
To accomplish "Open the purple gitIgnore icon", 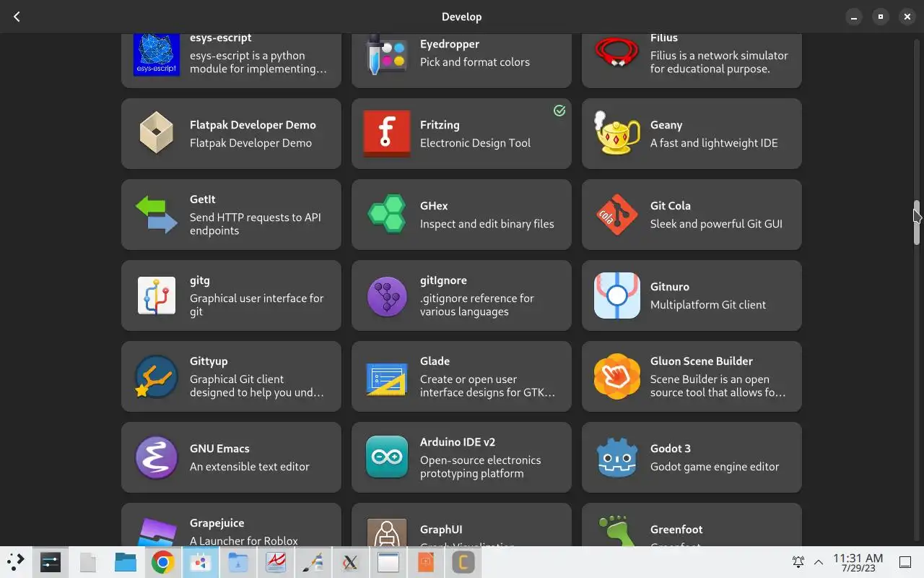I will coord(387,296).
